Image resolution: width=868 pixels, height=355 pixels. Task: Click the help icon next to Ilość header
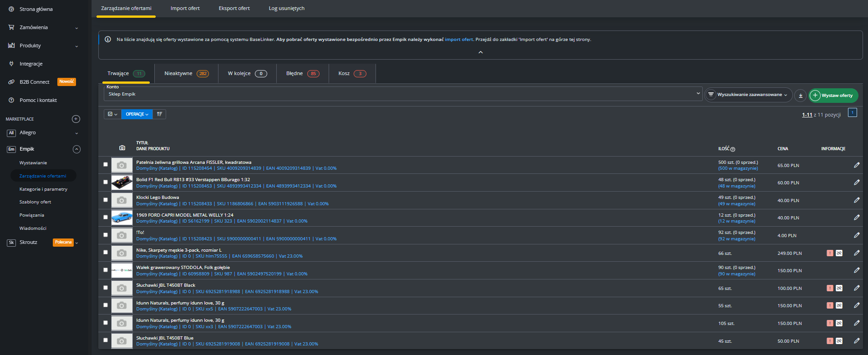733,149
